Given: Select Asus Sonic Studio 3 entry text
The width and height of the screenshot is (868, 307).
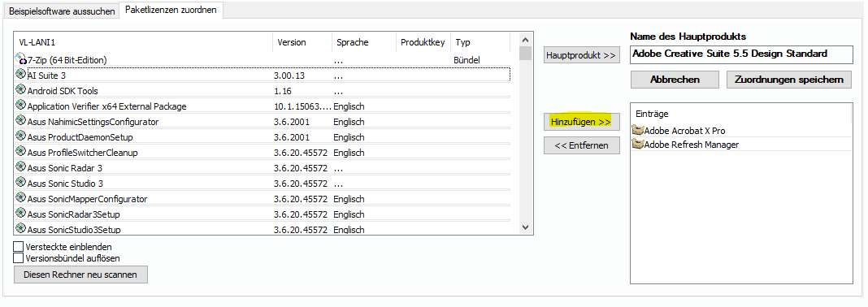Looking at the screenshot, I should point(65,184).
